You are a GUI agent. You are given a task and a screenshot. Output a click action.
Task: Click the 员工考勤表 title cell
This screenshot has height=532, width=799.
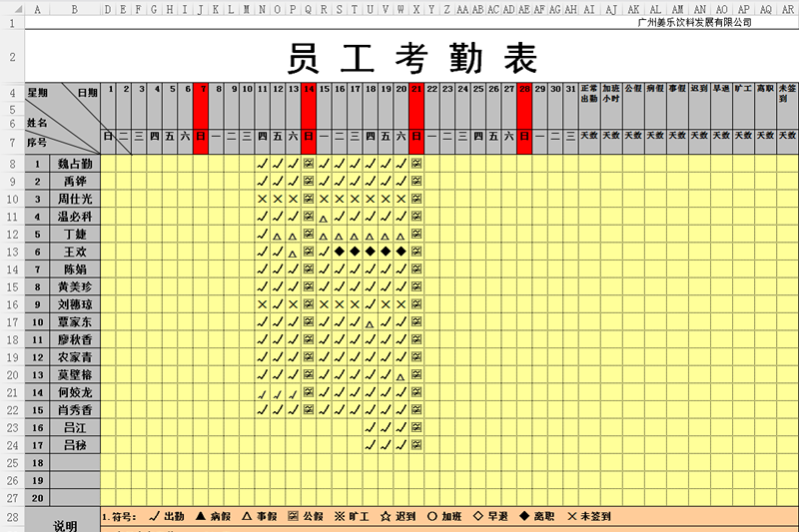411,59
